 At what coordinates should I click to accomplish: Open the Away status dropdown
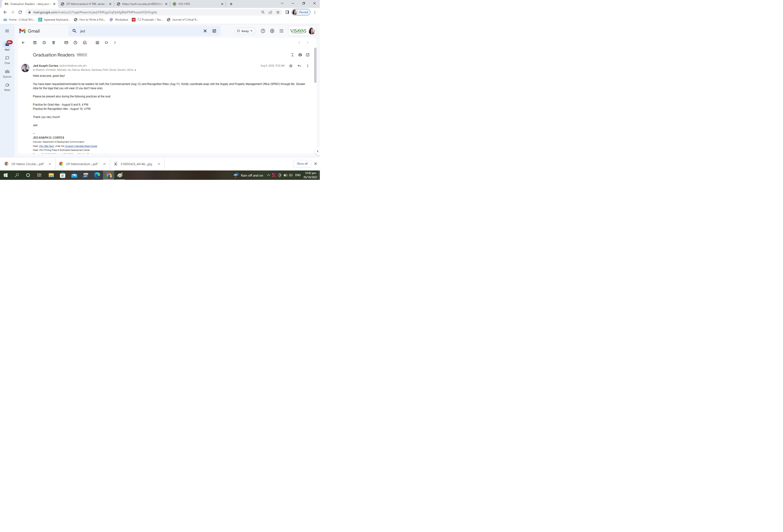click(x=245, y=31)
